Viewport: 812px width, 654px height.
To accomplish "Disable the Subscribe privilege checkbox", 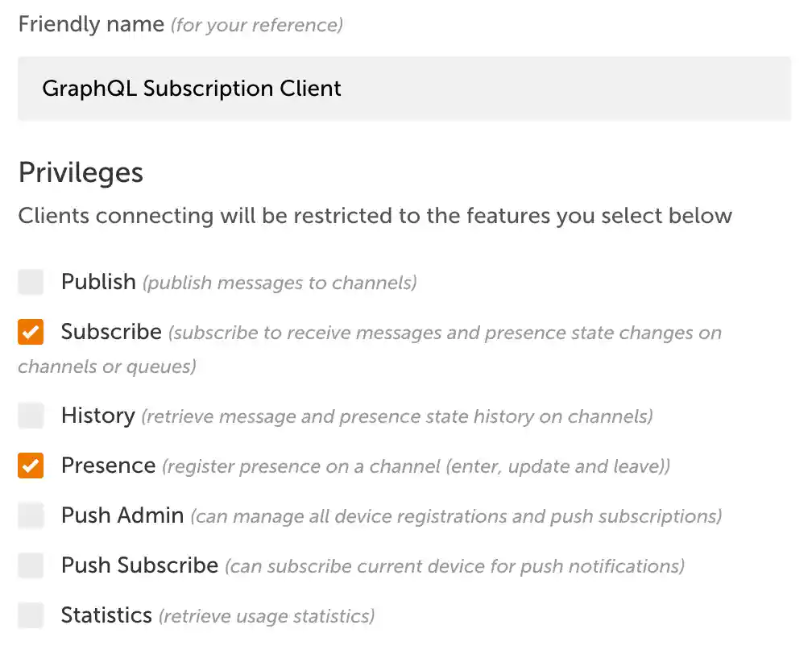I will 30,332.
